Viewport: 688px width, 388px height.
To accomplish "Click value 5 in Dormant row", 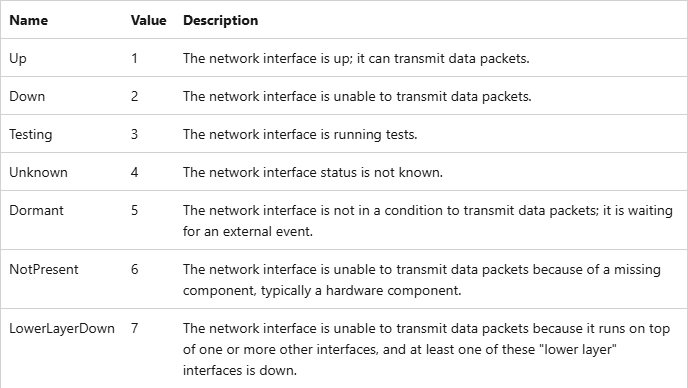I will [x=134, y=210].
